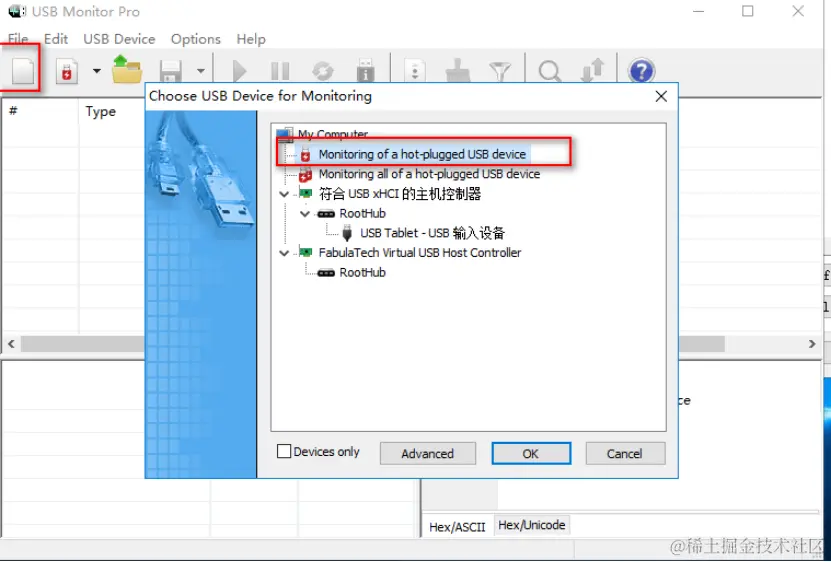Select USB Tablet input device
The image size is (831, 562).
pos(432,233)
